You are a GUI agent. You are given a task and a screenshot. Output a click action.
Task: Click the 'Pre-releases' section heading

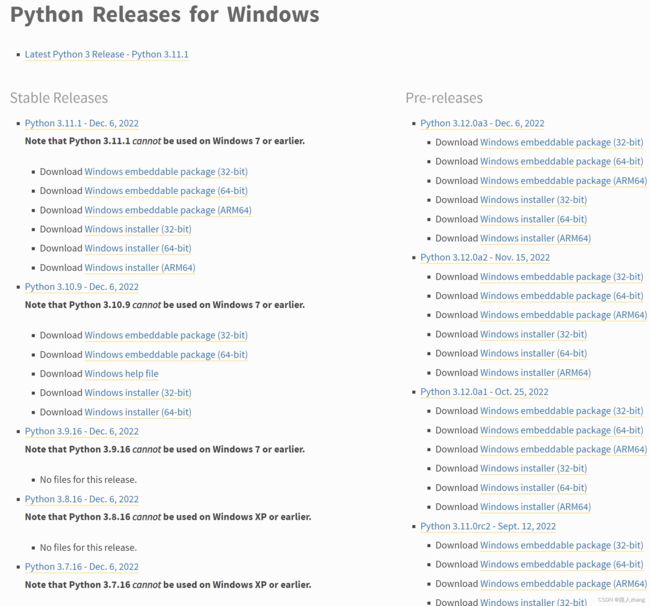444,98
